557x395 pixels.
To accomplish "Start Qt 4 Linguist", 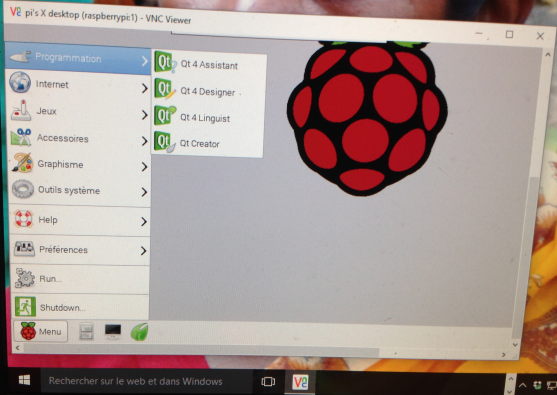I will 207,117.
